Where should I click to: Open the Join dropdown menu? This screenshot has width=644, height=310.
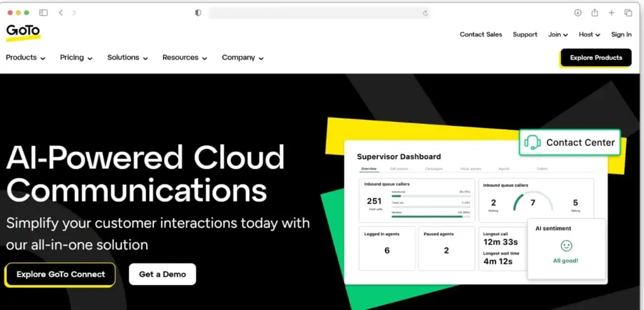click(558, 35)
